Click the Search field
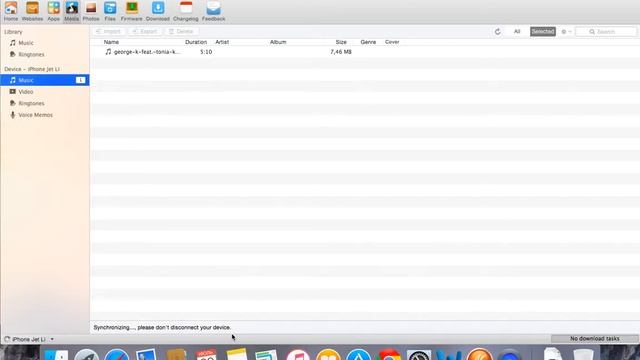 click(606, 31)
